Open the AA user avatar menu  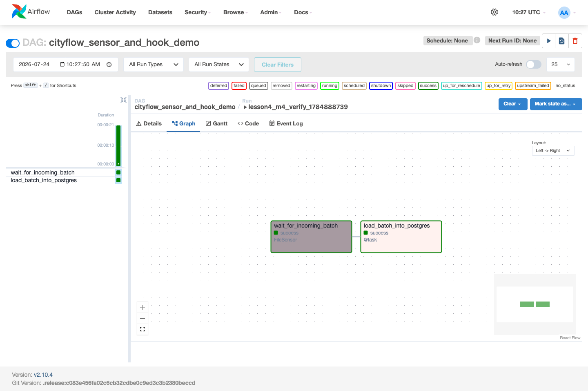[x=567, y=13]
